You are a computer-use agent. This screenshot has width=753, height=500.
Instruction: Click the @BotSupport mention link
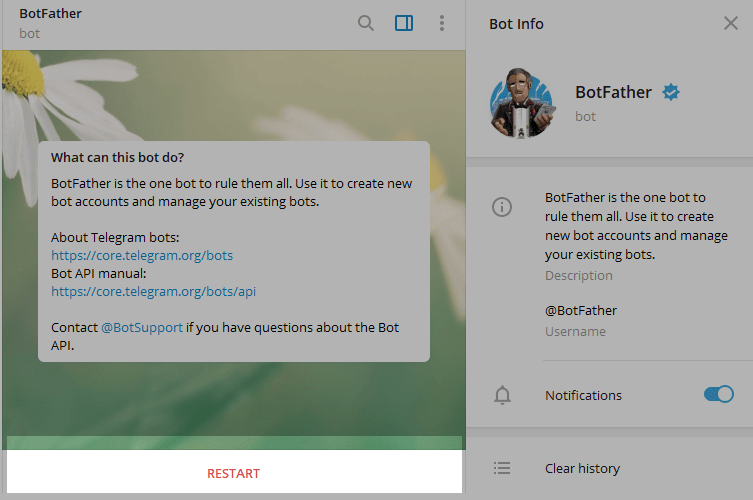(142, 328)
